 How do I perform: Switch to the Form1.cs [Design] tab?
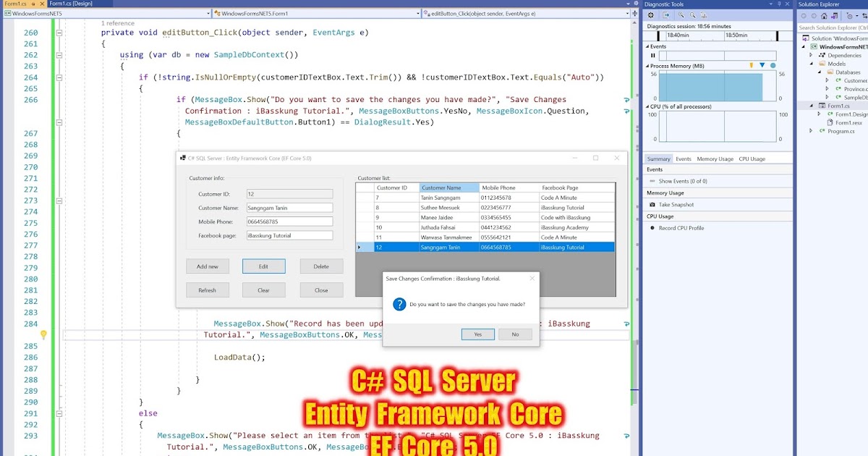(x=70, y=4)
